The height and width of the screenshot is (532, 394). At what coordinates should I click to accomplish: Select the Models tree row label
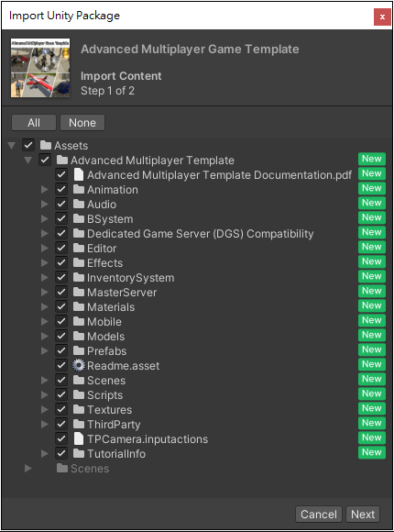click(105, 337)
